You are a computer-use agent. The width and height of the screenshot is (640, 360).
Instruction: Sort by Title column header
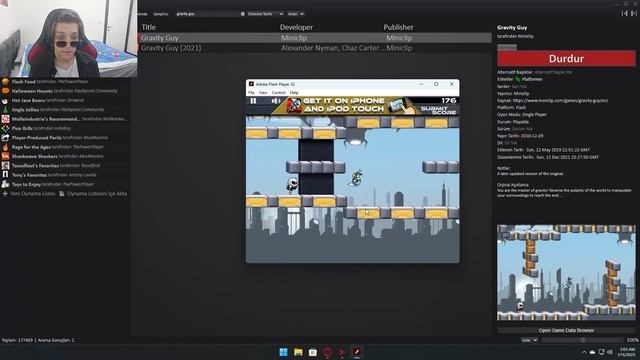coord(149,27)
